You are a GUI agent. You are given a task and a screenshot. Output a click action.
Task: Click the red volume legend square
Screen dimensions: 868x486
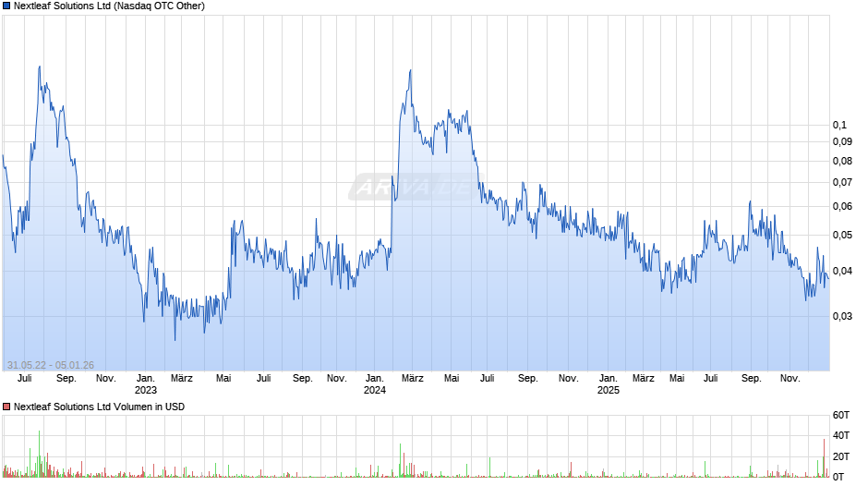pyautogui.click(x=6, y=407)
